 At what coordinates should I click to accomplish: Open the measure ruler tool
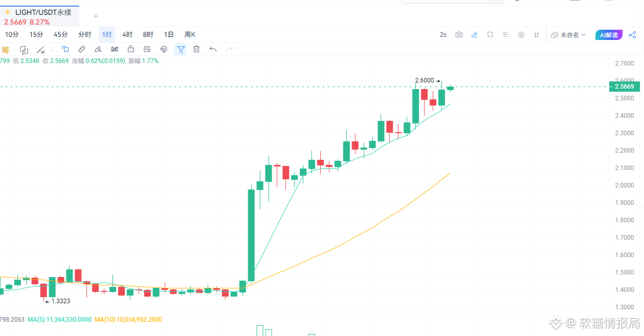click(82, 50)
